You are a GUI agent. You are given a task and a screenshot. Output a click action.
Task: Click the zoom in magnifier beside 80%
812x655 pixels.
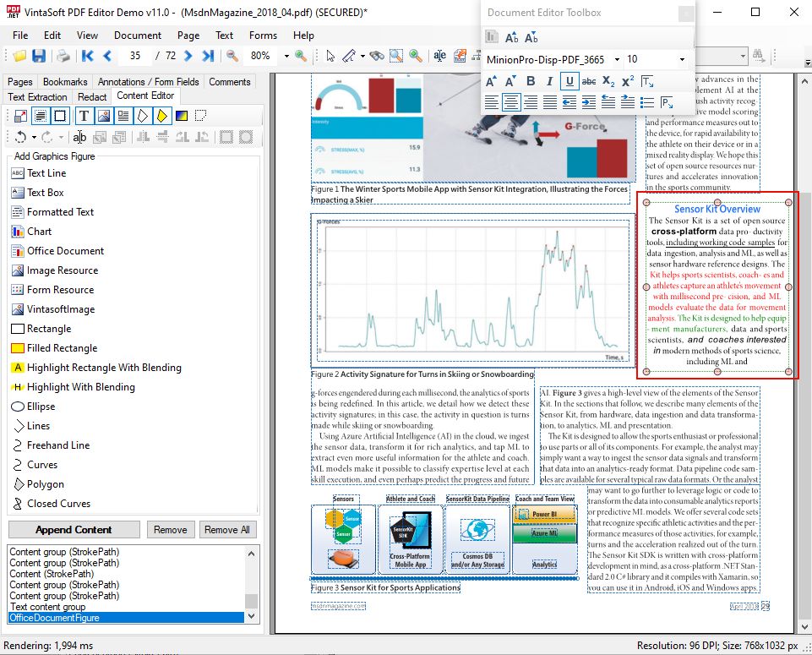click(x=300, y=56)
